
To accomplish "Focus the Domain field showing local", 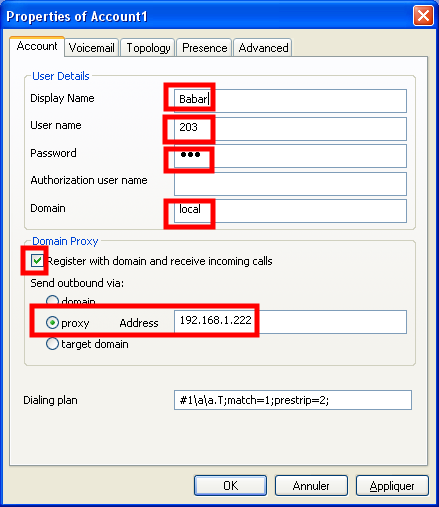I will click(290, 211).
